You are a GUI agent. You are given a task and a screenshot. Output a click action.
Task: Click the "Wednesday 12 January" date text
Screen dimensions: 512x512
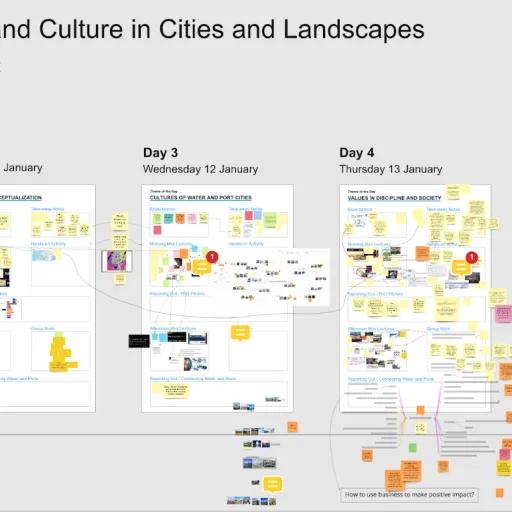[x=200, y=169]
